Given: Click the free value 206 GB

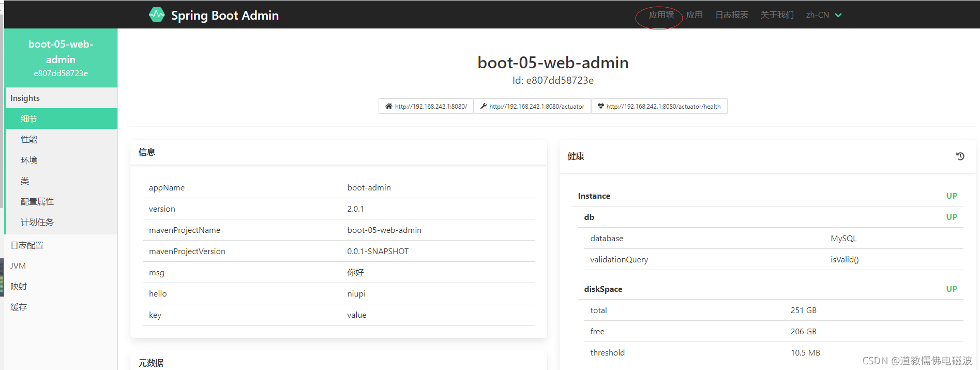Looking at the screenshot, I should pyautogui.click(x=803, y=331).
